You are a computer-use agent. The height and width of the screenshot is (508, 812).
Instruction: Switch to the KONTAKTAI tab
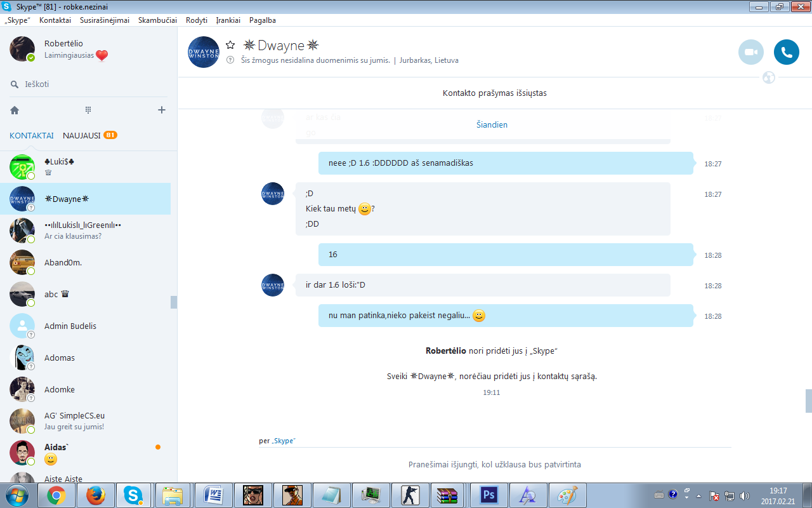[x=32, y=135]
